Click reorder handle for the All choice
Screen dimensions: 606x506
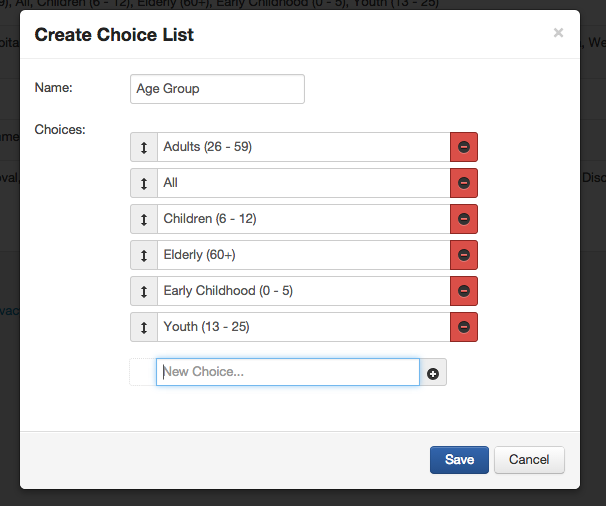pyautogui.click(x=144, y=183)
